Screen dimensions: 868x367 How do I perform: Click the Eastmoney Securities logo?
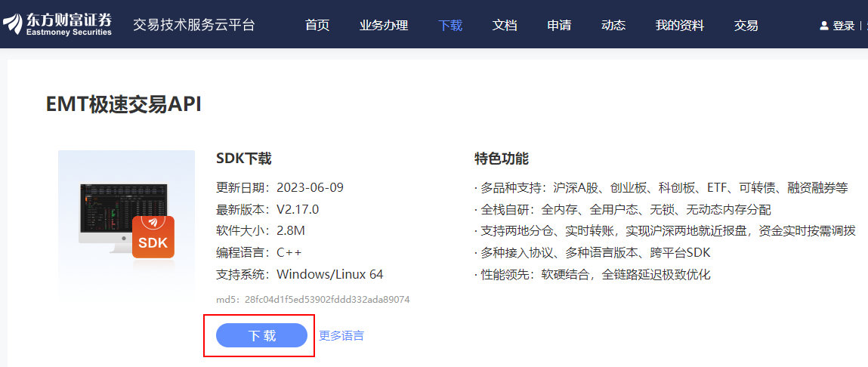[x=57, y=24]
